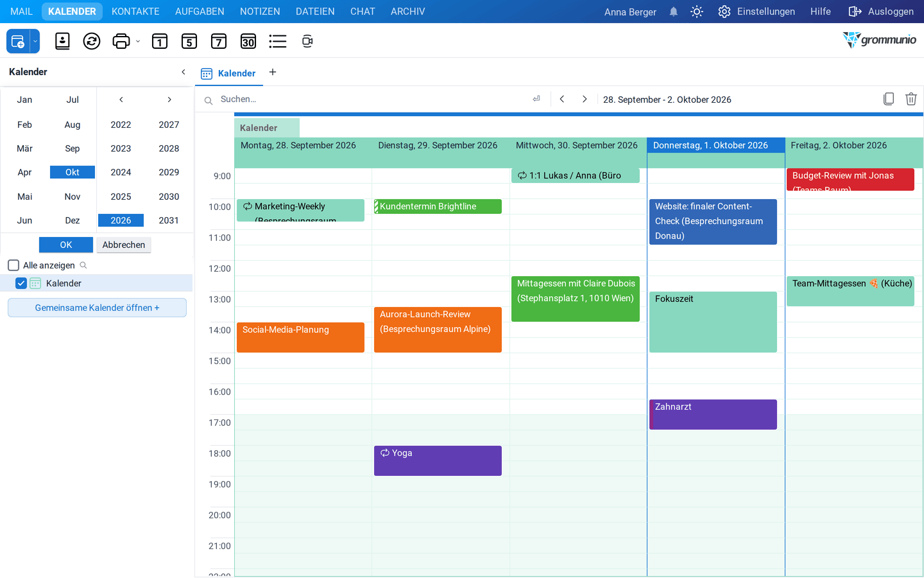Screen dimensions: 924x578
Task: Go to the previous week with the left arrow
Action: 562,99
